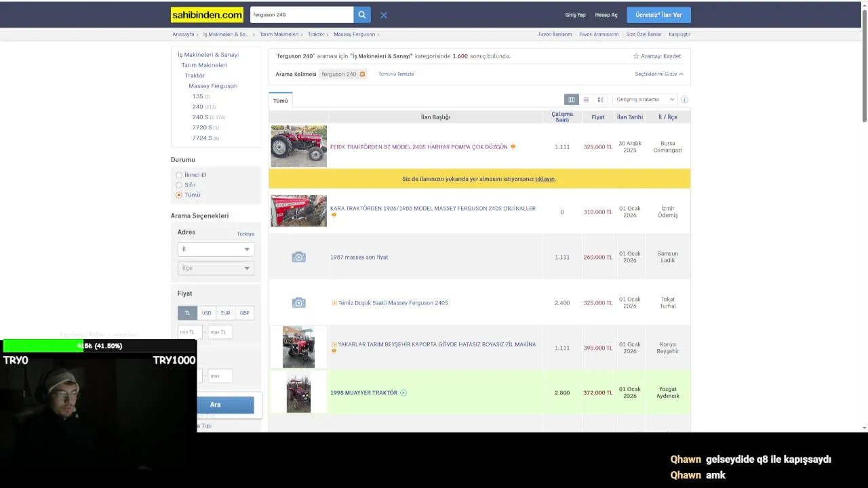This screenshot has width=868, height=488.
Task: Click Tümünü Temizle link
Action: [396, 74]
